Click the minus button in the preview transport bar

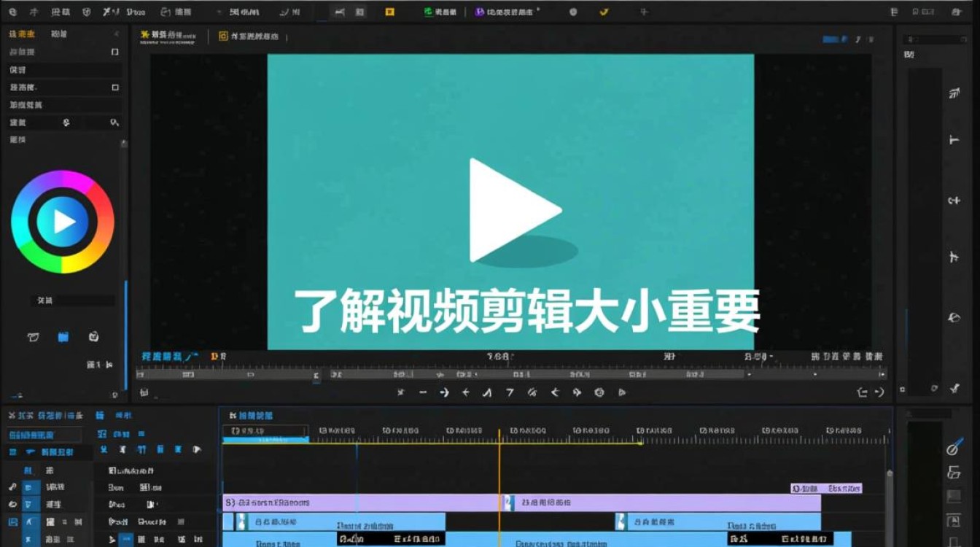coord(422,392)
